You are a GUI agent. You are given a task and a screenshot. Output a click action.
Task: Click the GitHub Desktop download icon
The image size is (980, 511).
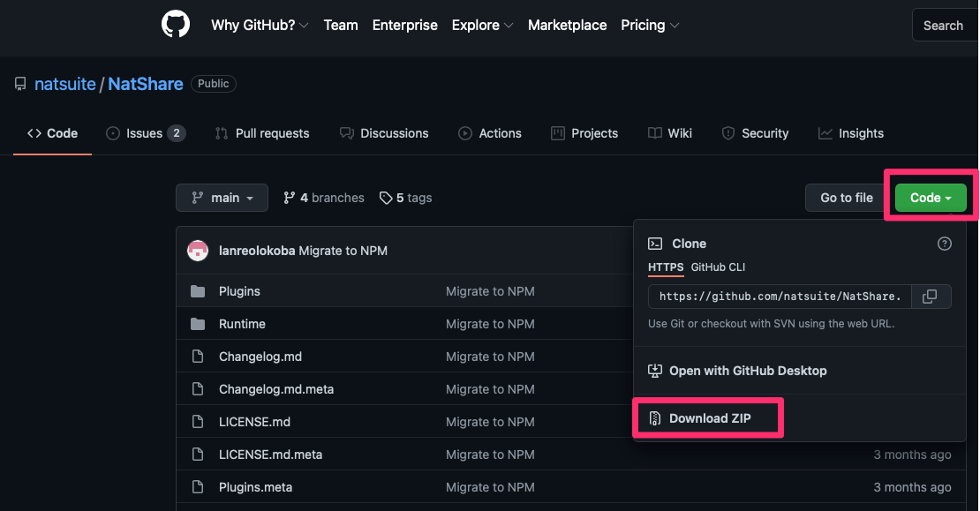click(x=655, y=371)
